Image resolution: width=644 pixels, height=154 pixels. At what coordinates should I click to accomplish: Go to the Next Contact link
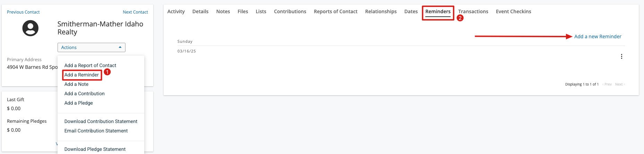pos(135,12)
